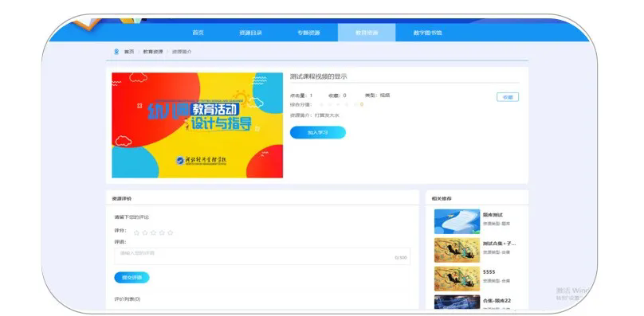The height and width of the screenshot is (316, 644).
Task: Open the 5555 title link
Action: 489,272
